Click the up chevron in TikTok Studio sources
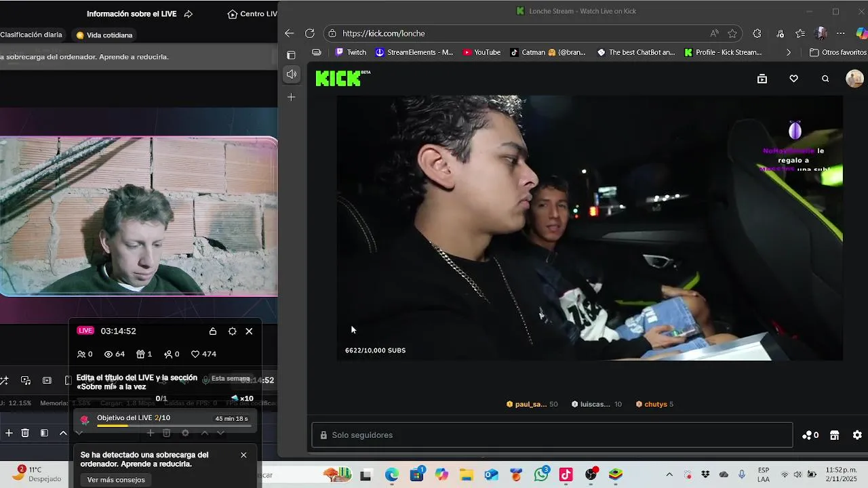This screenshot has width=868, height=488. [63, 433]
